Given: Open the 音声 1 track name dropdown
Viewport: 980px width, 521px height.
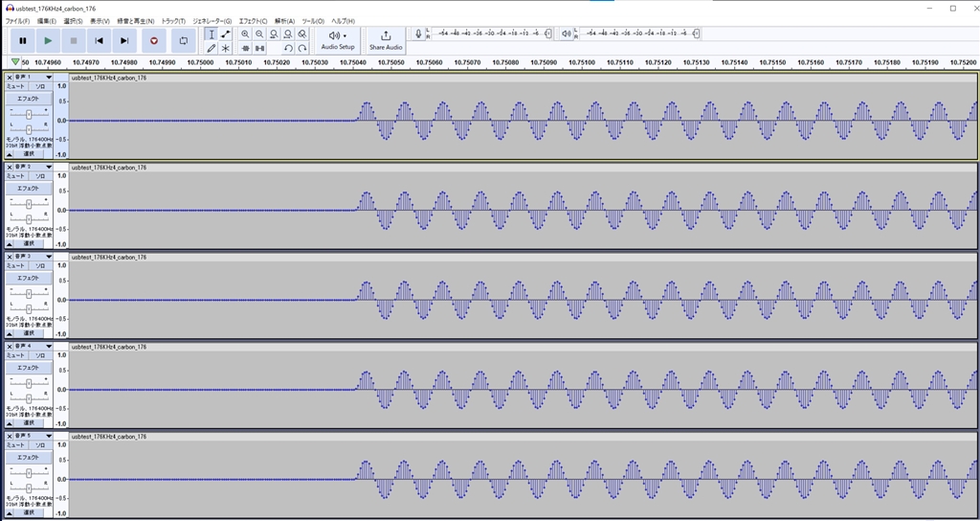Looking at the screenshot, I should tap(49, 77).
